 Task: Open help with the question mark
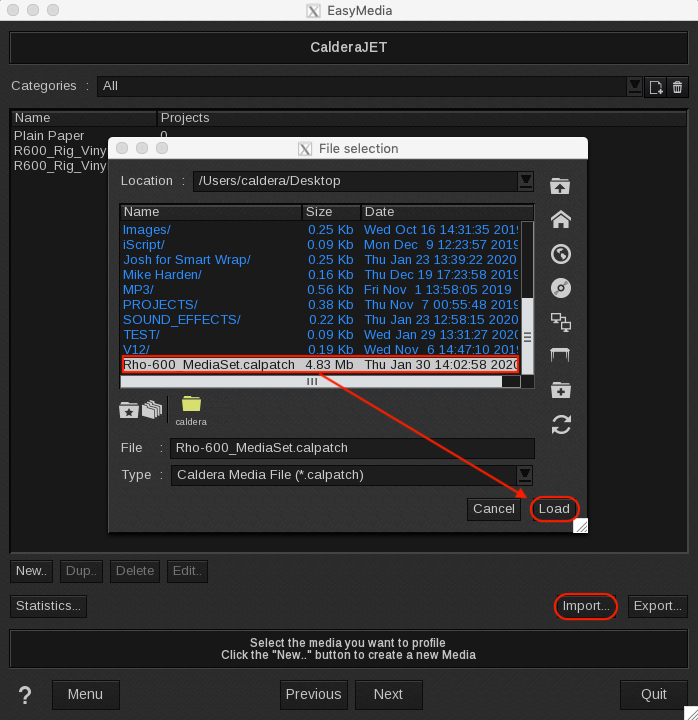pyautogui.click(x=25, y=695)
